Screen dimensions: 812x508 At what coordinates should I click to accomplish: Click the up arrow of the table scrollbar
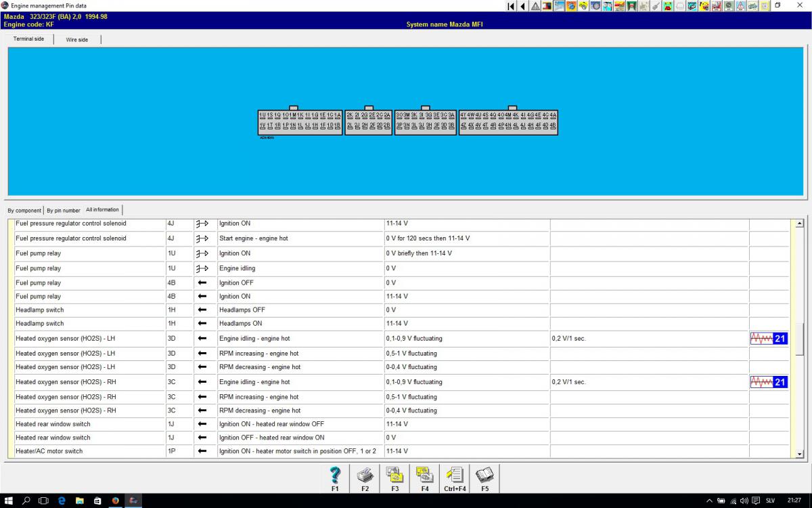pos(800,224)
